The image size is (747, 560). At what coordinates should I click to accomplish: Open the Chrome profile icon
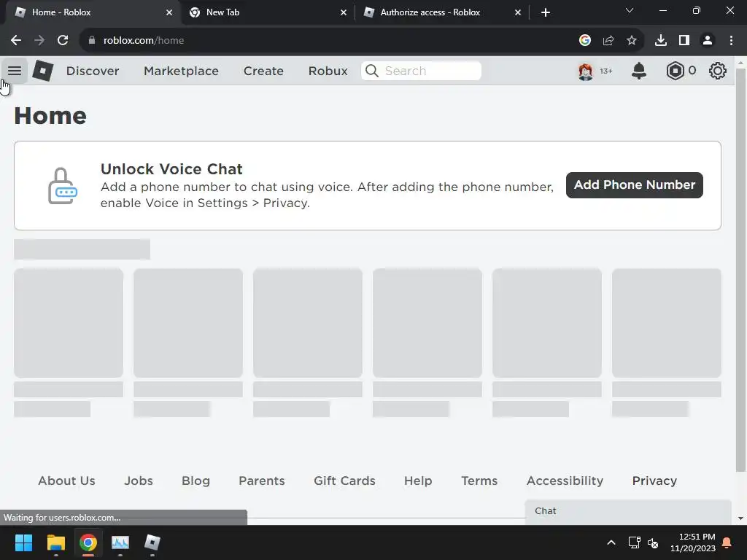click(x=708, y=41)
